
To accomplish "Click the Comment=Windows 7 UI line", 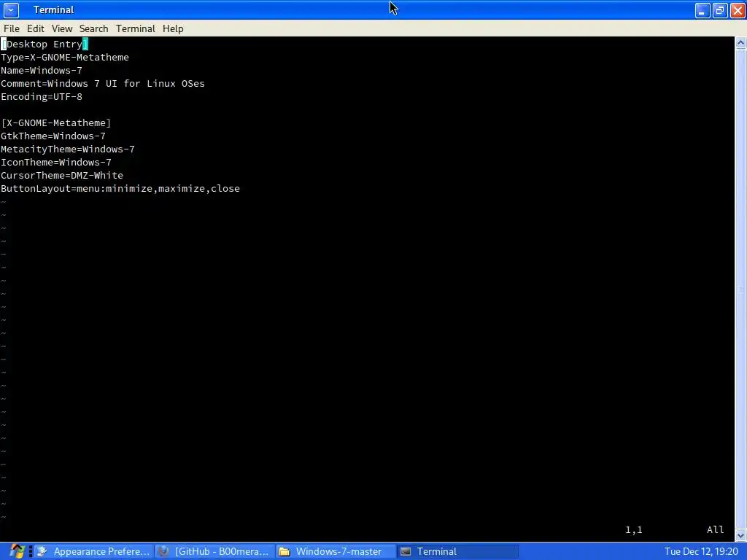I will pyautogui.click(x=102, y=83).
